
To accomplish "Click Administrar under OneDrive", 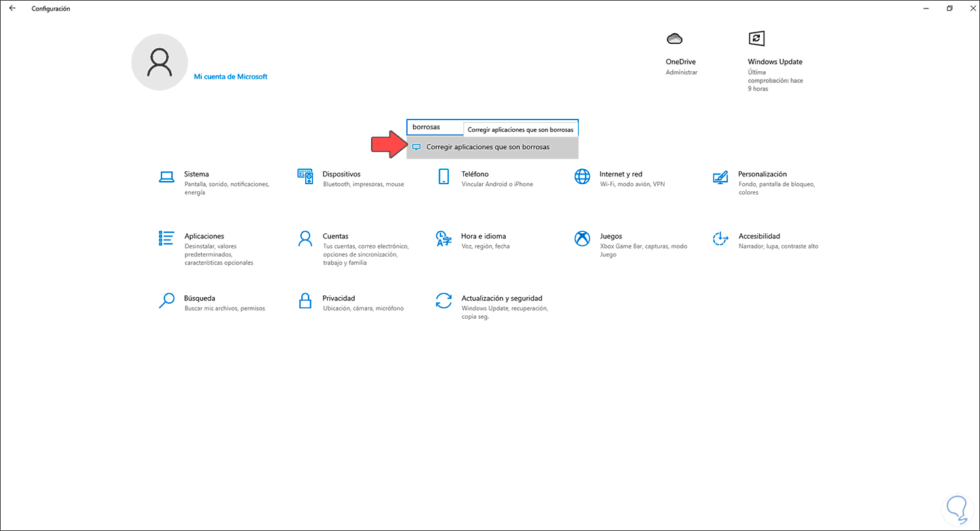I will tap(681, 72).
